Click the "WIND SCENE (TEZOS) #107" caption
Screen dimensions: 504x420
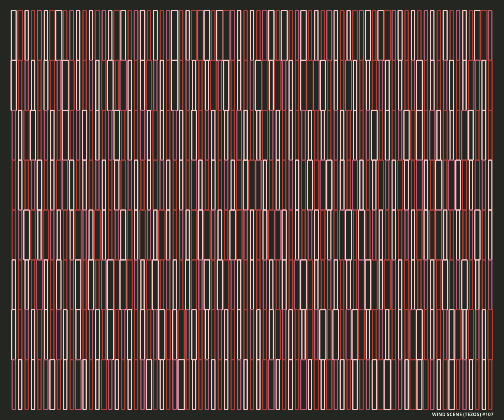(x=462, y=415)
